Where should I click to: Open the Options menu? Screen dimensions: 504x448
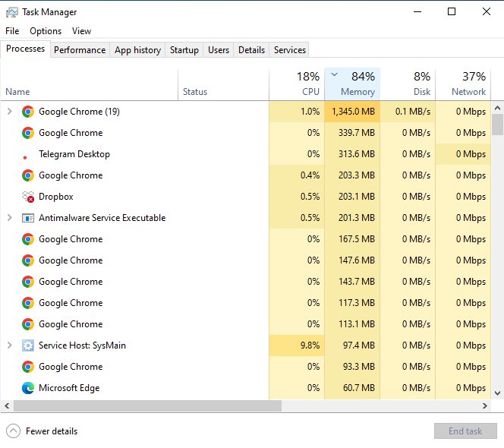click(46, 31)
